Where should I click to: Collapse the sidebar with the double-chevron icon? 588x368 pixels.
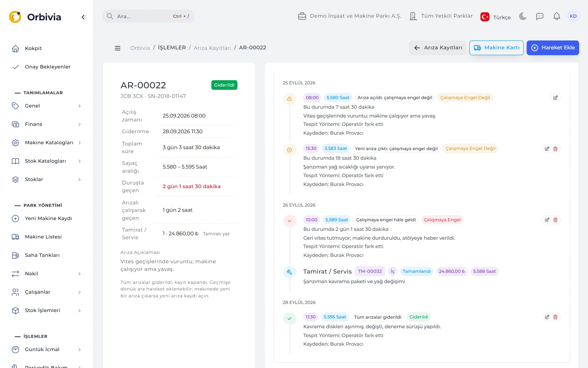pyautogui.click(x=84, y=17)
